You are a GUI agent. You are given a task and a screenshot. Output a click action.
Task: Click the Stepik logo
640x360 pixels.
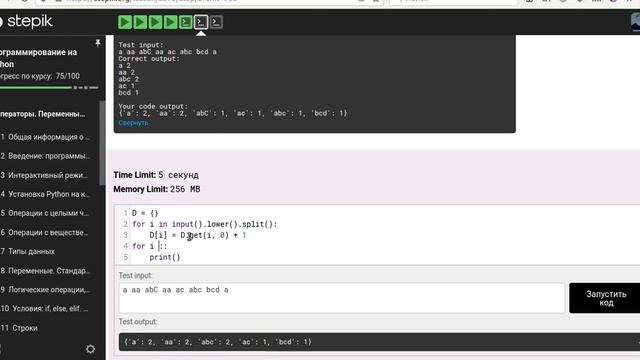[x=27, y=21]
